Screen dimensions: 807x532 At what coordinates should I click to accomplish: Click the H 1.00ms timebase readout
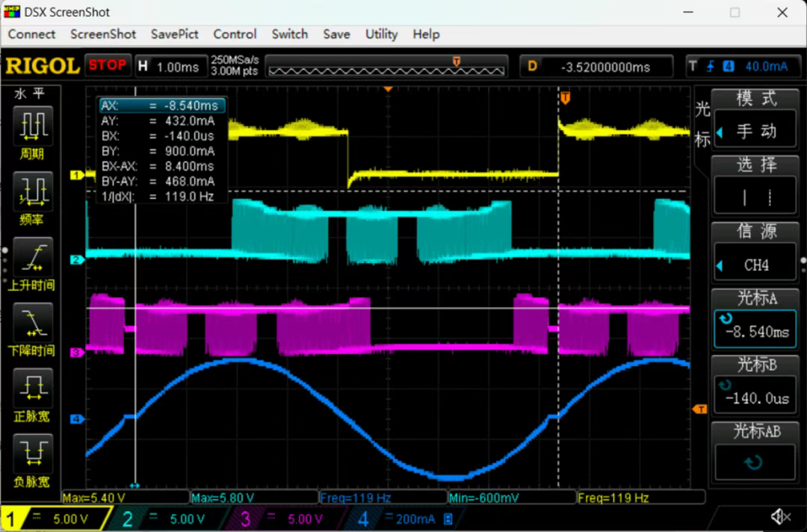tap(170, 67)
